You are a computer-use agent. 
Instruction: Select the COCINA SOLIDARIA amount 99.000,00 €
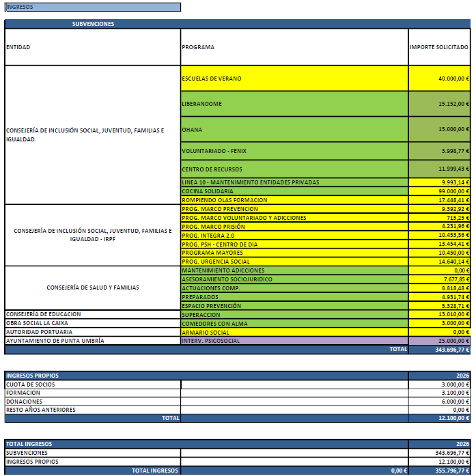pyautogui.click(x=439, y=191)
